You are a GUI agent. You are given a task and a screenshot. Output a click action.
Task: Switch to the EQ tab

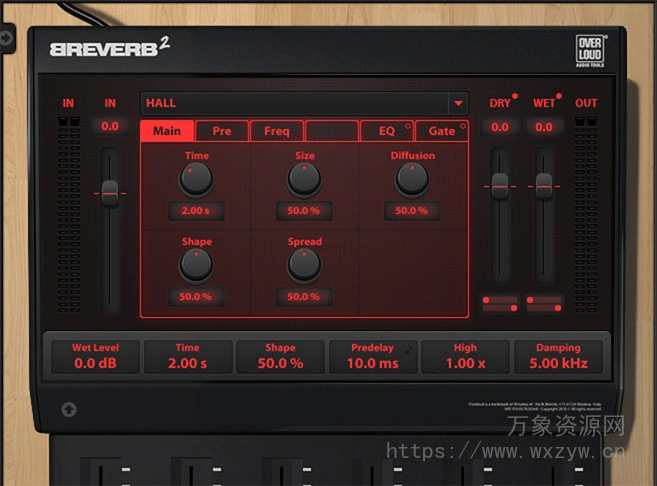(386, 131)
